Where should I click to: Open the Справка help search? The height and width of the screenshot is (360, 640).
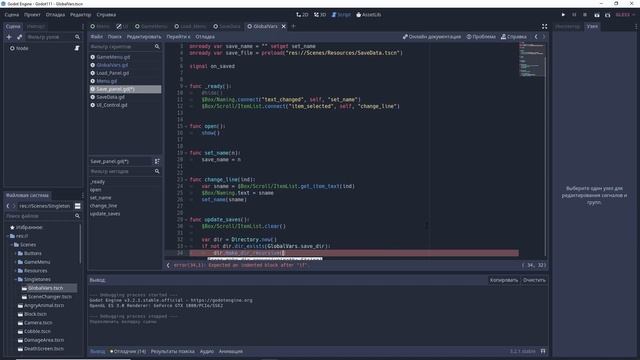point(513,37)
